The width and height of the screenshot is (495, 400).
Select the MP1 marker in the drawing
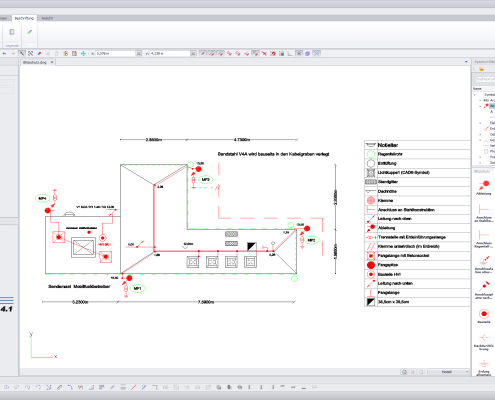(137, 288)
